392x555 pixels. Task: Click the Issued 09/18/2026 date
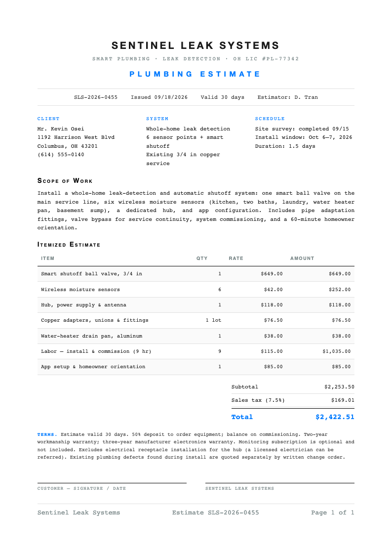click(x=159, y=97)
